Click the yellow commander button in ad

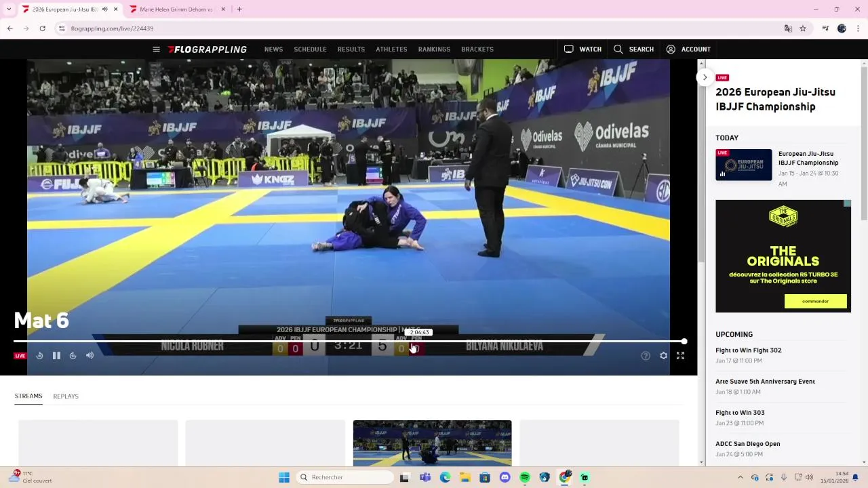[x=815, y=301]
